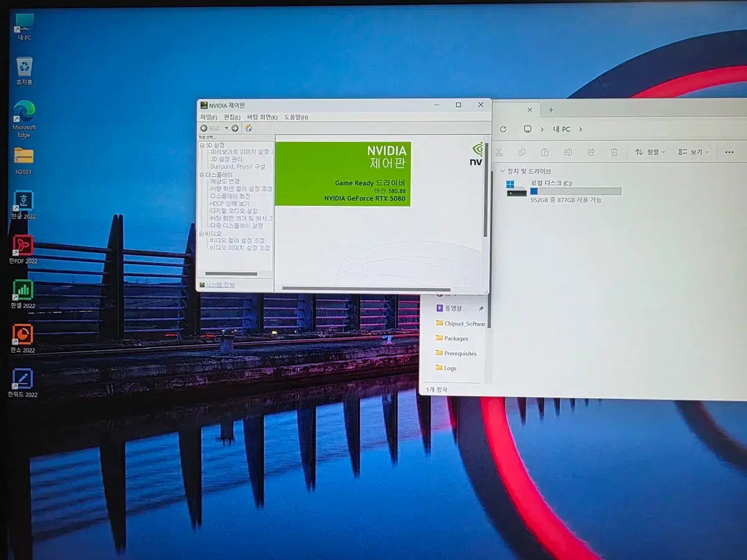The height and width of the screenshot is (560, 747).
Task: Select HDCP 상태 보기 item
Action: 230,203
